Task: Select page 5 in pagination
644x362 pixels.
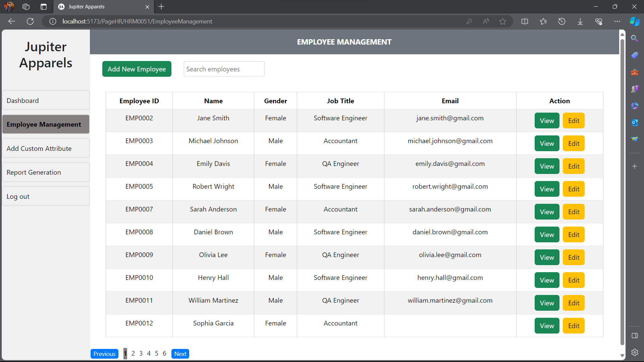Action: (x=157, y=354)
